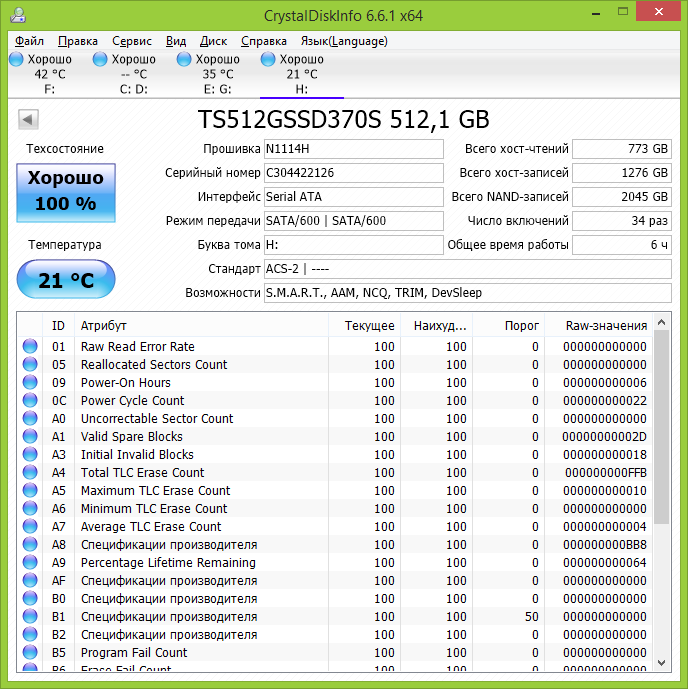Click the Интерфейс field Serial ATA
The height and width of the screenshot is (689, 688).
point(354,197)
